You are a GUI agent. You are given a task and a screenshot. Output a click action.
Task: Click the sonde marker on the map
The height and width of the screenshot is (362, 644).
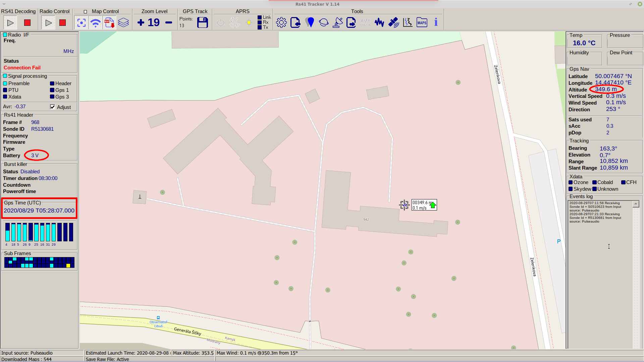[404, 205]
